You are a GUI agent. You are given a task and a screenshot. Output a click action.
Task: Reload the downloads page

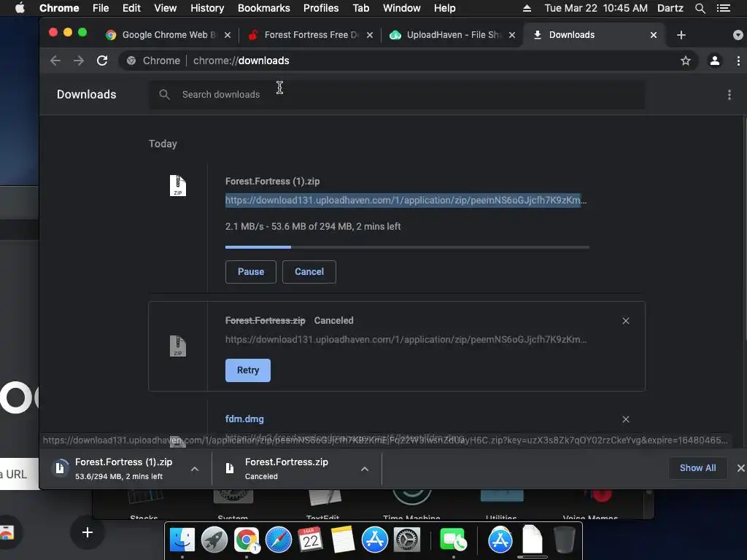click(102, 61)
